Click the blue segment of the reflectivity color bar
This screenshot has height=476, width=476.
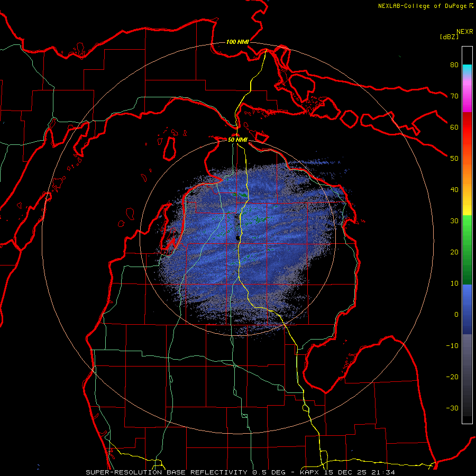[467, 309]
